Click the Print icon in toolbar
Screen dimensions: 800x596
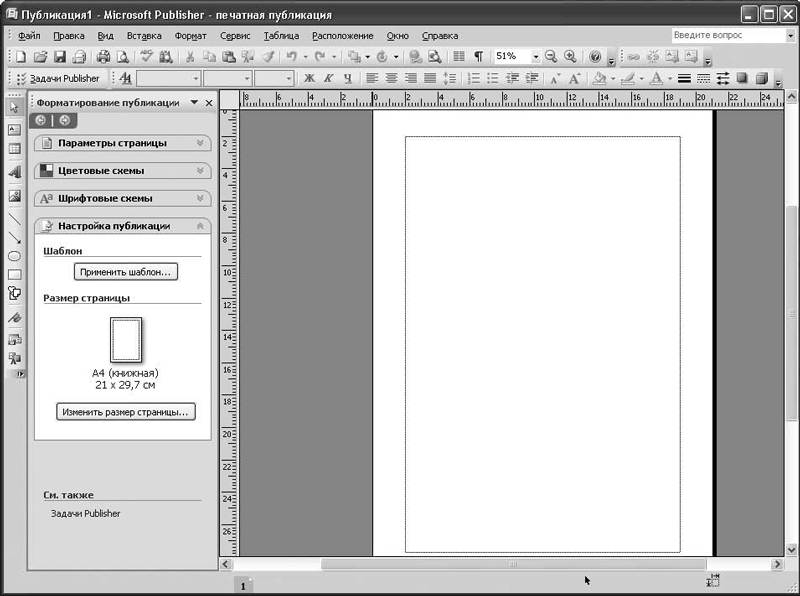pos(103,57)
